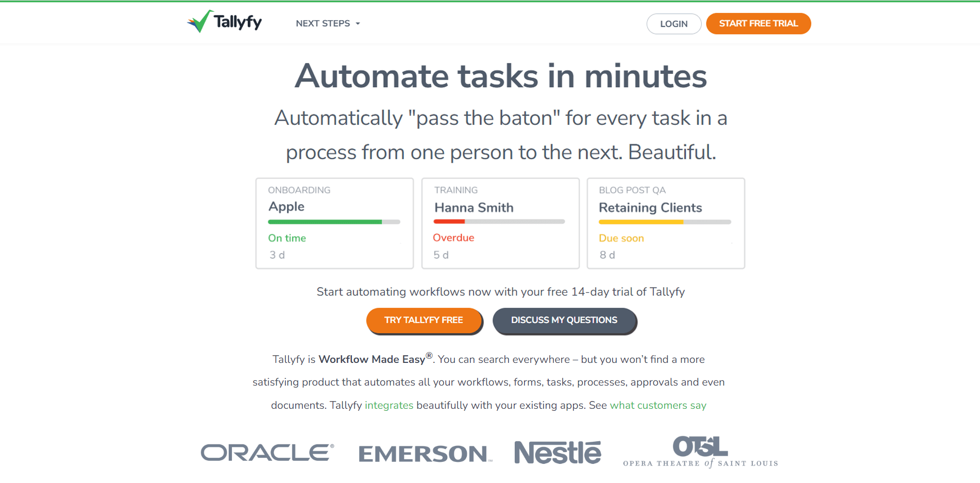This screenshot has height=483, width=980.
Task: Click the yellow Retaining Clients progress bar
Action: (x=641, y=222)
